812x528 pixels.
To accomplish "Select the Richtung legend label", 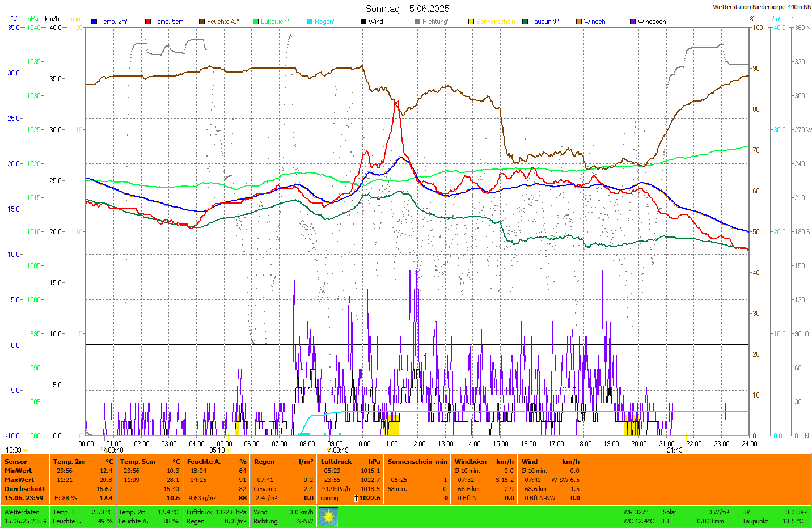I will pyautogui.click(x=435, y=22).
